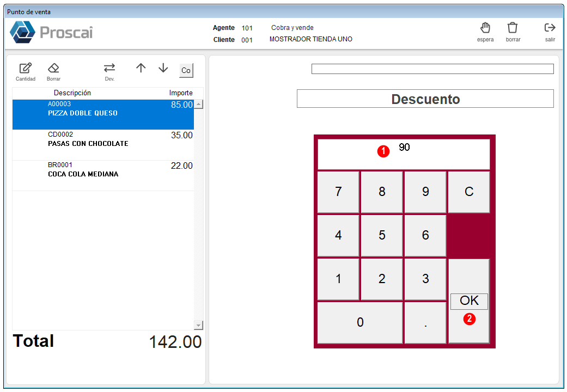Click the Borrar eraser icon

[53, 68]
